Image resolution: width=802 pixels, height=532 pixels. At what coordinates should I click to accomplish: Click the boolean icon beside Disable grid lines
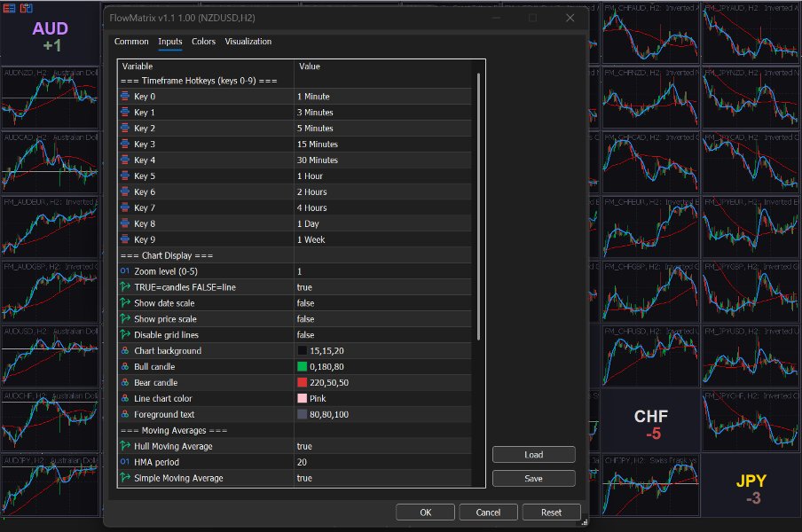(x=125, y=334)
